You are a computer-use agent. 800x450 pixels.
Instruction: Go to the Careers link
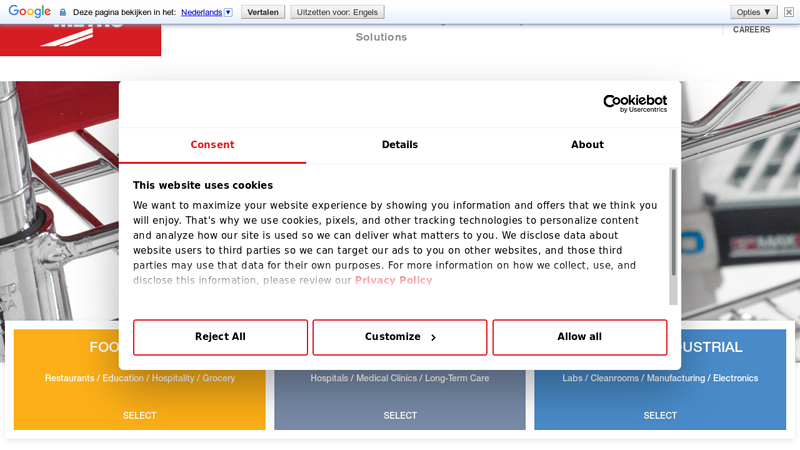751,30
